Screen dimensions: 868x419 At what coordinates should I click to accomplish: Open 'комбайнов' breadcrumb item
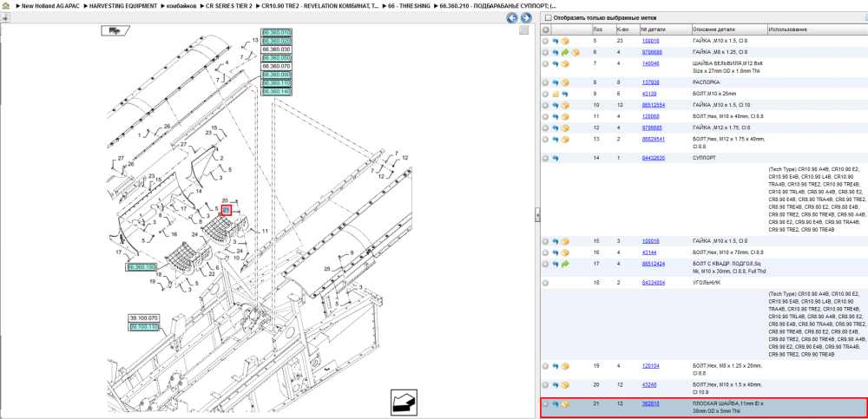pyautogui.click(x=181, y=5)
